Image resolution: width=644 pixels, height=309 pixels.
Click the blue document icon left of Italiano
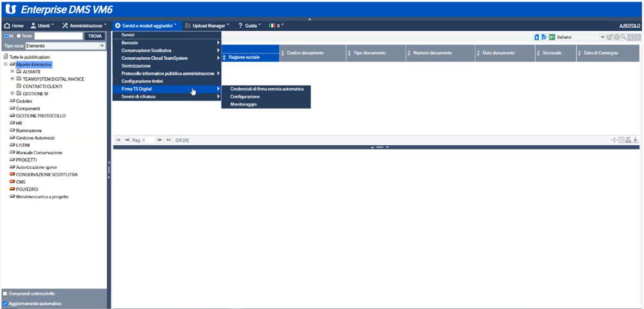tap(536, 37)
